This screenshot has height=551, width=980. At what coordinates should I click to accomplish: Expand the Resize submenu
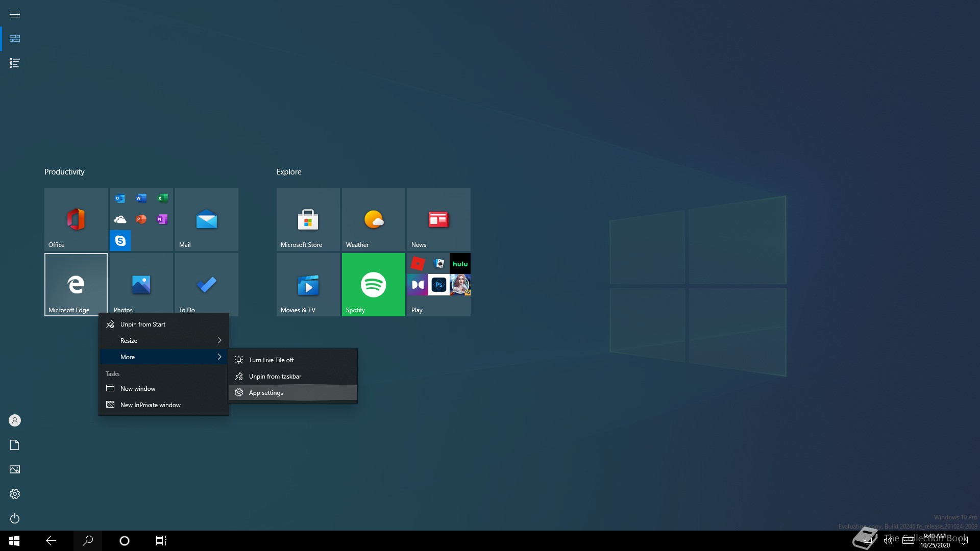coord(163,341)
